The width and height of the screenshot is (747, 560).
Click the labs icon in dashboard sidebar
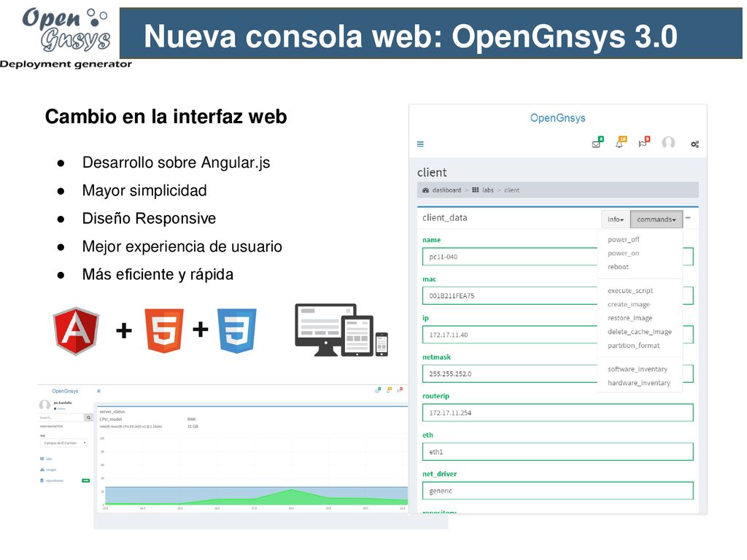click(x=42, y=459)
